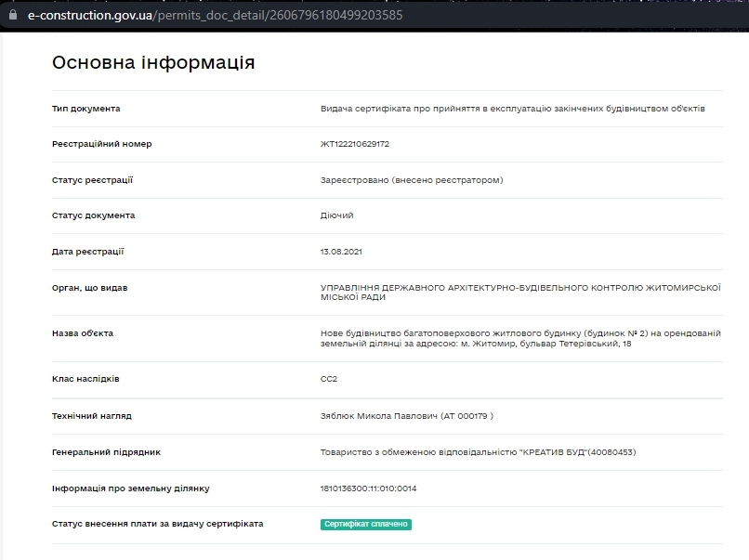Click the 'Технічний нагляд' label
This screenshot has width=749, height=560.
coord(92,416)
